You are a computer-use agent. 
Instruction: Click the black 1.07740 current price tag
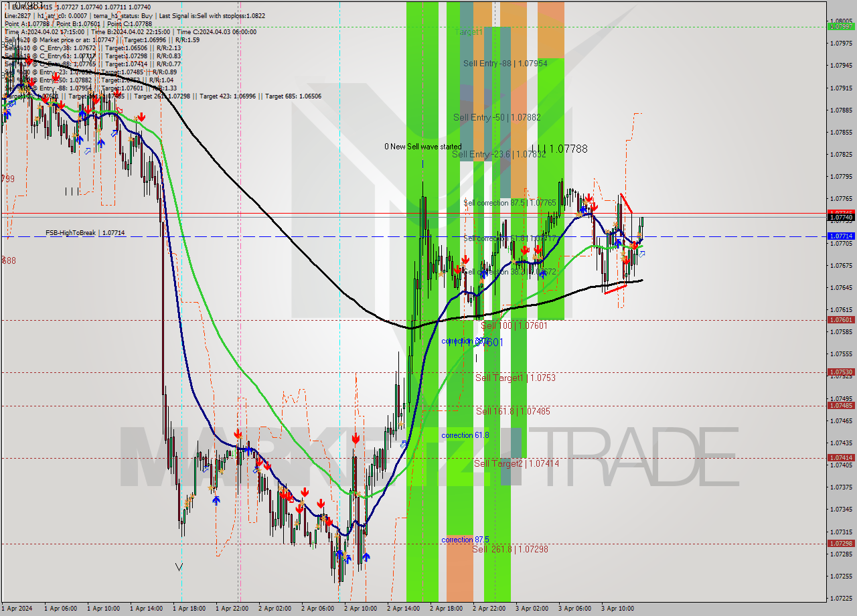(x=841, y=218)
